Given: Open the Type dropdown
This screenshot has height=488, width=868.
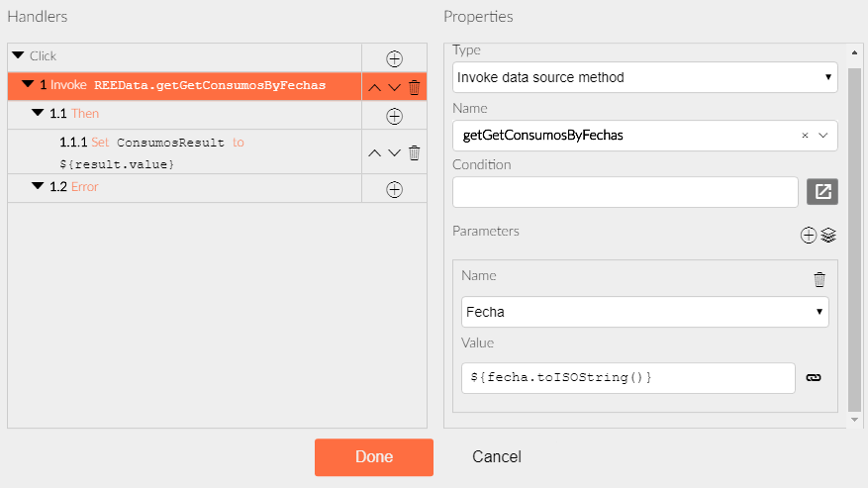Looking at the screenshot, I should click(645, 77).
